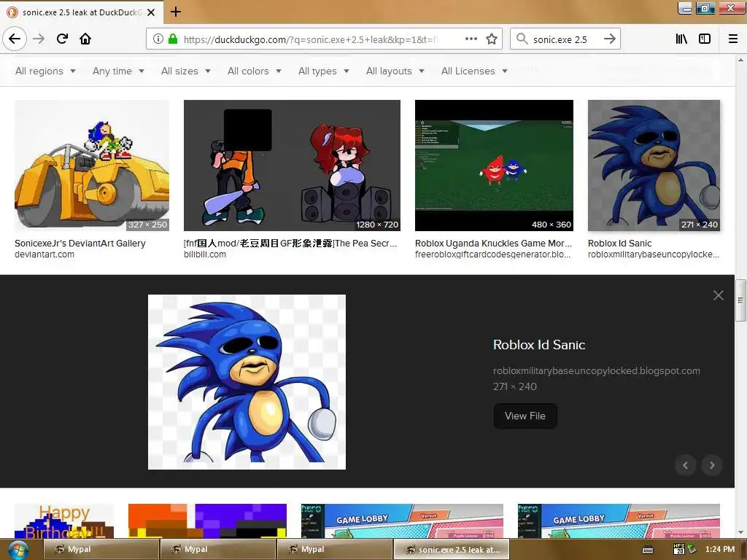Submit search with the go arrow
This screenshot has height=560, width=747.
click(x=609, y=39)
